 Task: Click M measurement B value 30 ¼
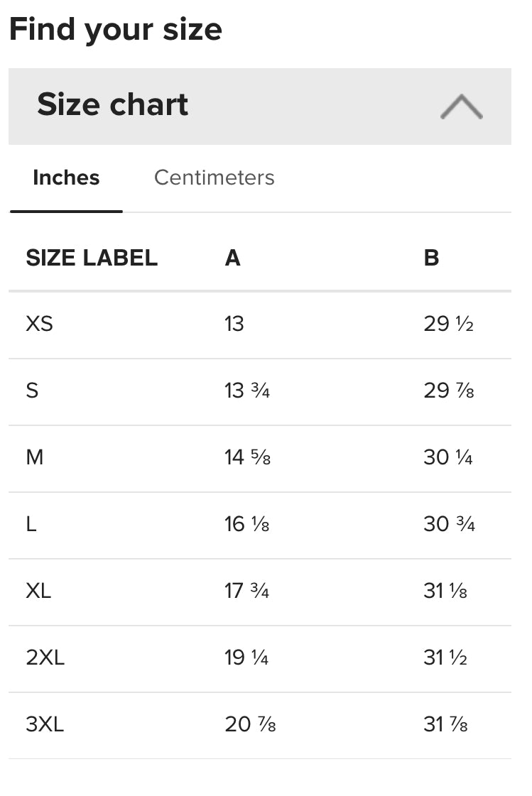(x=447, y=457)
